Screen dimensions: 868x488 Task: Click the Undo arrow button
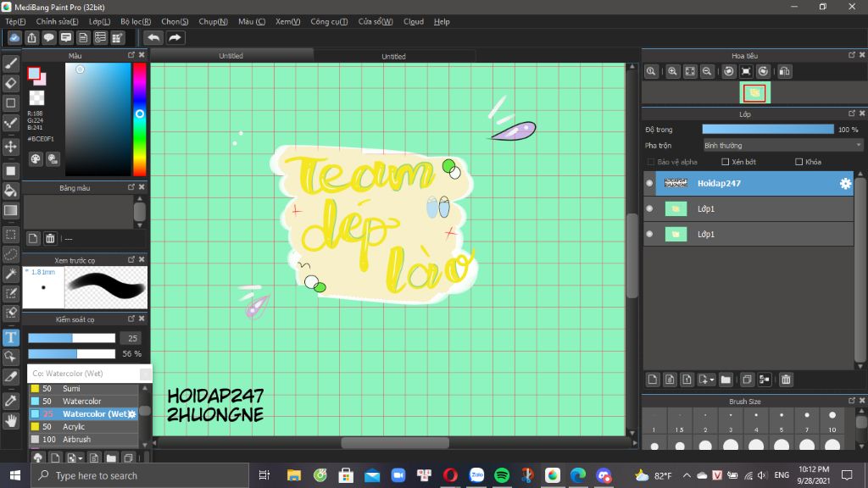coord(153,37)
